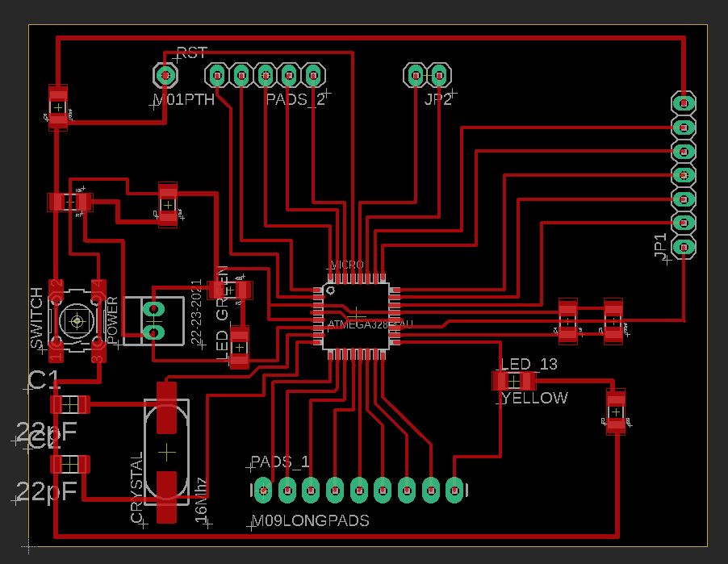Image resolution: width=728 pixels, height=564 pixels.
Task: Click the C1 name label
Action: [44, 380]
